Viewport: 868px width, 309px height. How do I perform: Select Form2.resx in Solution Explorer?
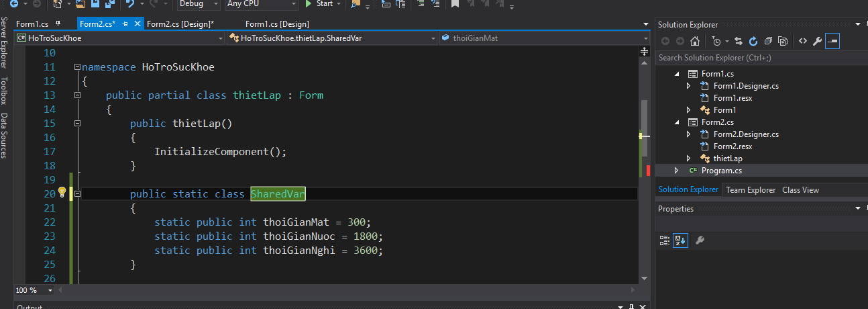click(733, 146)
